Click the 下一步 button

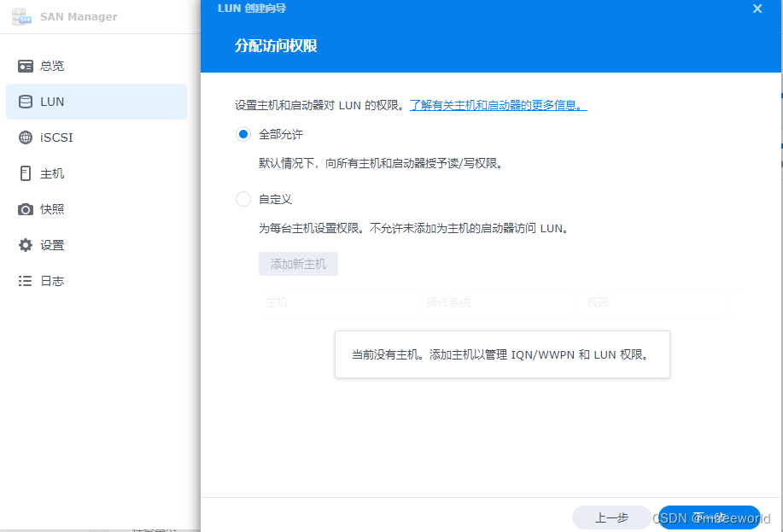click(709, 517)
